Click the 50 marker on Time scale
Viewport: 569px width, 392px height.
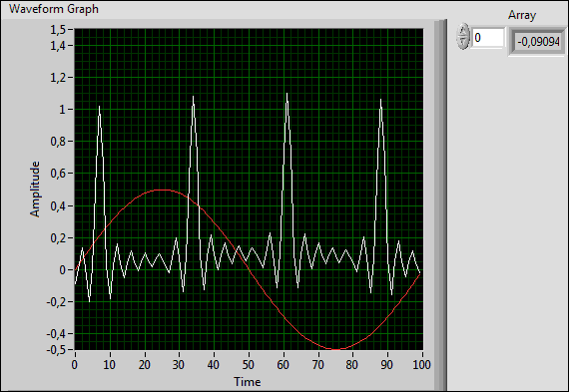249,364
